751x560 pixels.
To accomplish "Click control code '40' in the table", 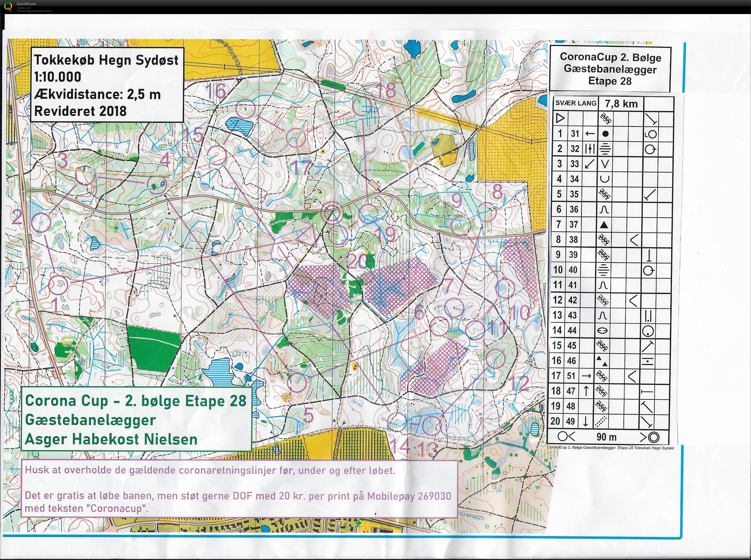I will coord(573,270).
